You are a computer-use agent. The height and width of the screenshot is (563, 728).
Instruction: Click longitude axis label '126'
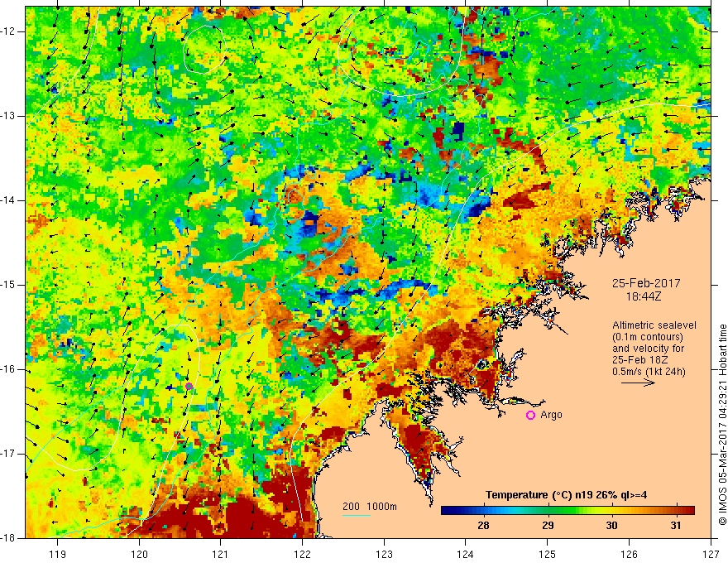[x=629, y=554]
